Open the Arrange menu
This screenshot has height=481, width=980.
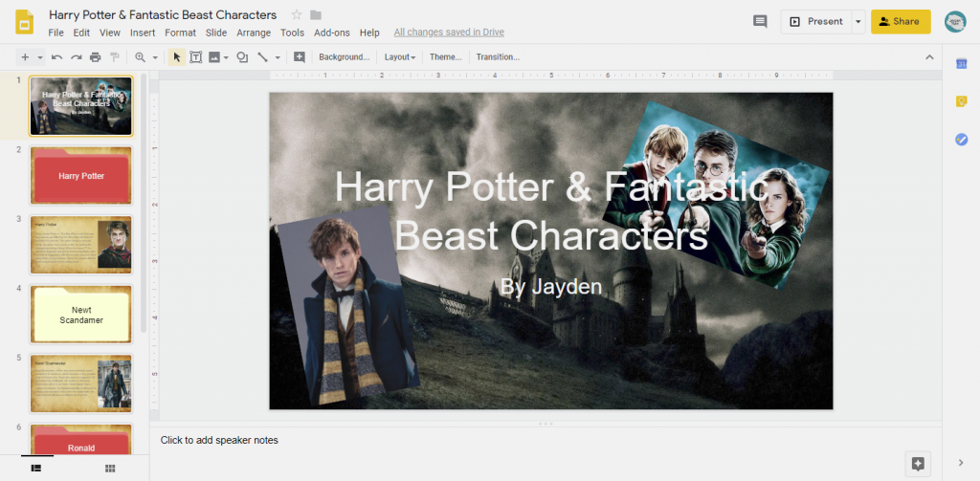[254, 33]
